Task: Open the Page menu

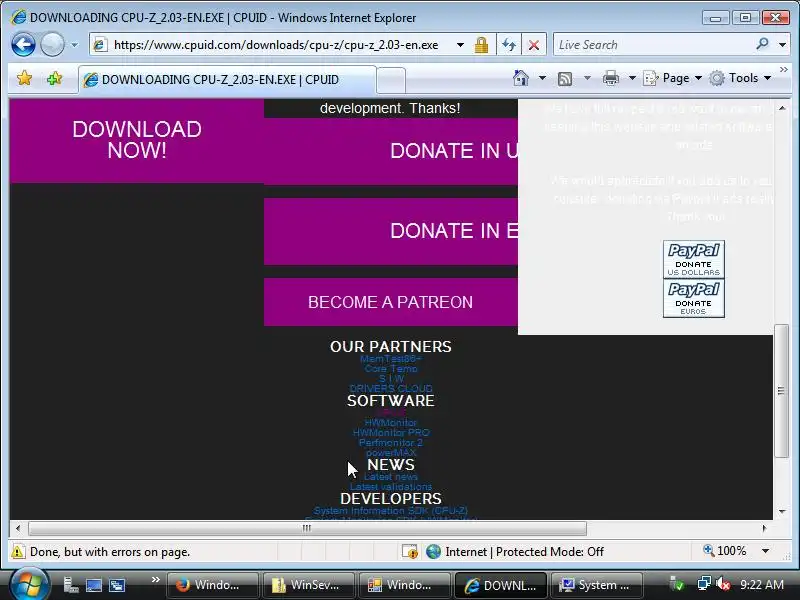Action: (672, 78)
